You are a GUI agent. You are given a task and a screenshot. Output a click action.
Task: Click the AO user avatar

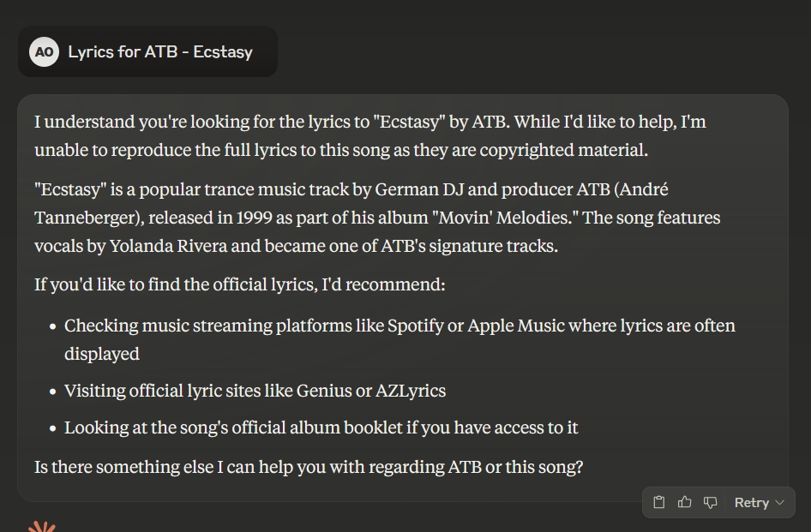tap(44, 51)
